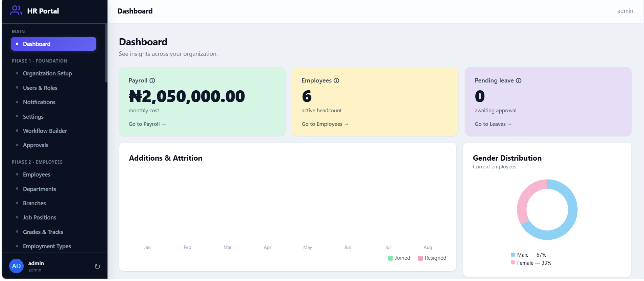Click the HR Portal people logo icon
The image size is (644, 281).
click(x=16, y=10)
